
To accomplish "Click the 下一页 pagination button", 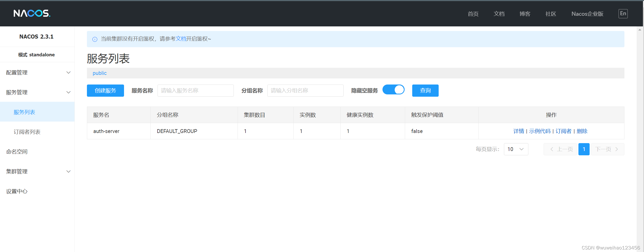I will 608,149.
